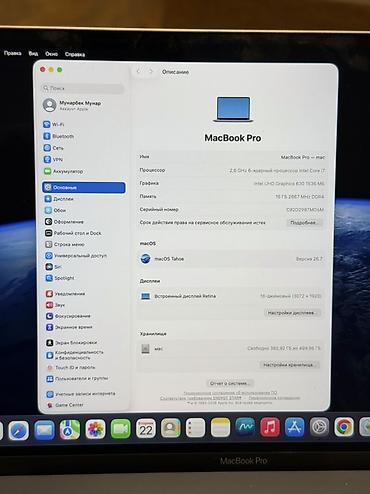Viewport: 370px width, 494px height.
Task: Open the Справка menu
Action: tap(75, 54)
